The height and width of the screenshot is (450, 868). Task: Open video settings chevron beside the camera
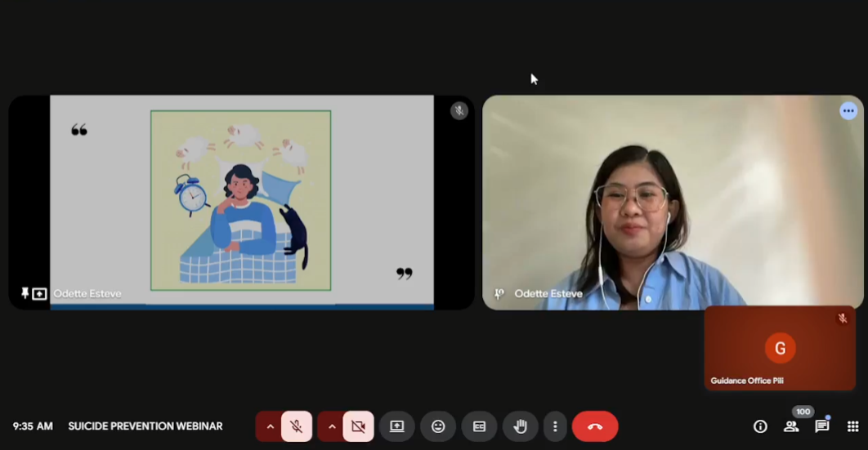tap(331, 426)
